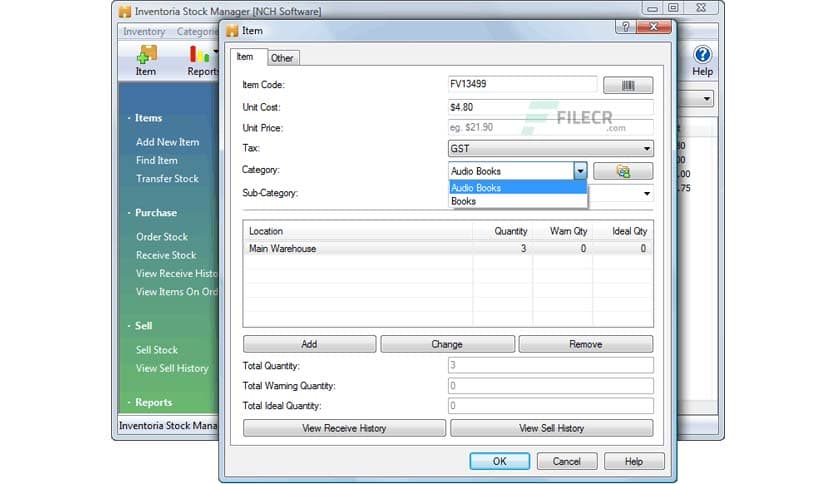Click the Help icon in toolbar
836x484 pixels.
tap(702, 60)
